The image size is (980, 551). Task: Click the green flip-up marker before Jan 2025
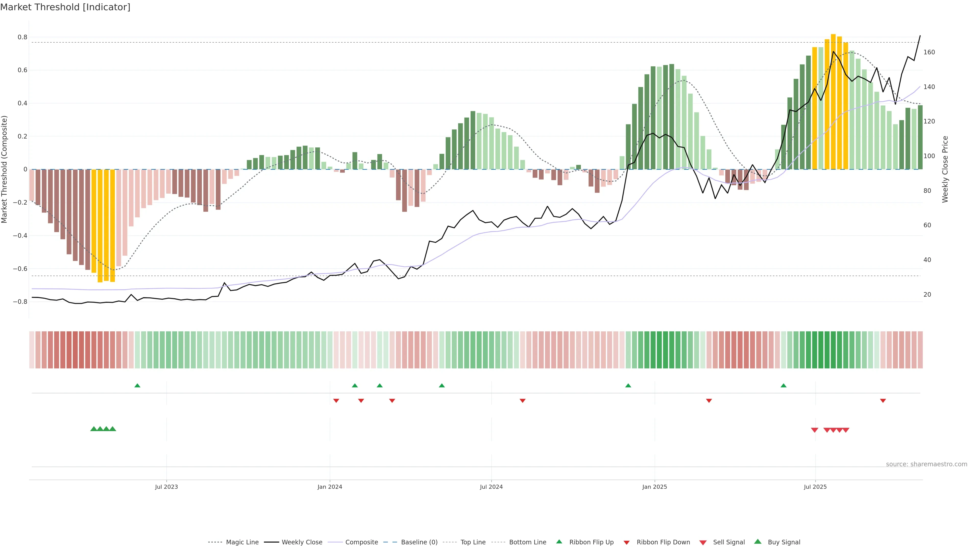[628, 386]
